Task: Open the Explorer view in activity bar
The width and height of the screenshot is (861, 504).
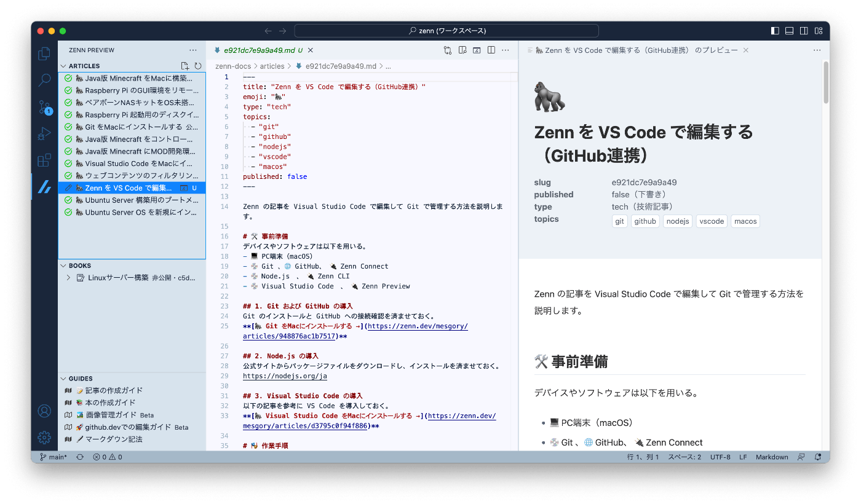Action: [44, 53]
